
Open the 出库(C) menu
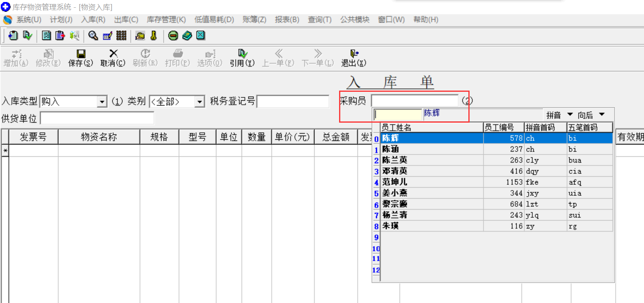tap(126, 19)
